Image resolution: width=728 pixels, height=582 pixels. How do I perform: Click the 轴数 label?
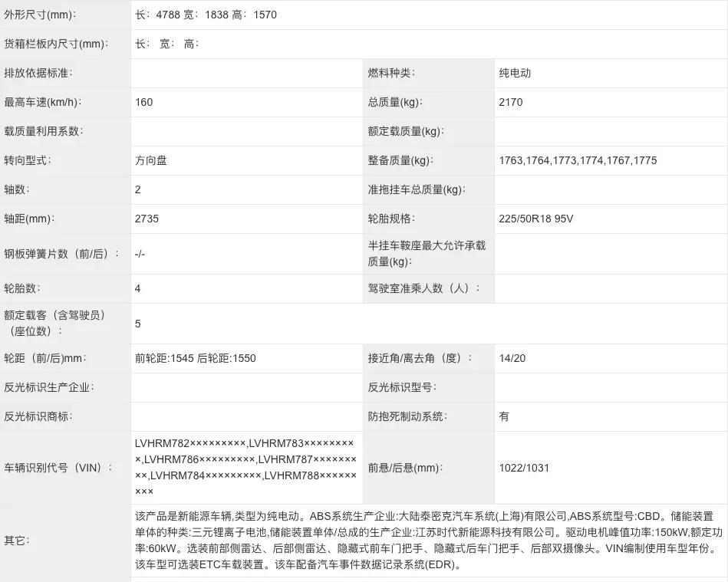coord(17,189)
